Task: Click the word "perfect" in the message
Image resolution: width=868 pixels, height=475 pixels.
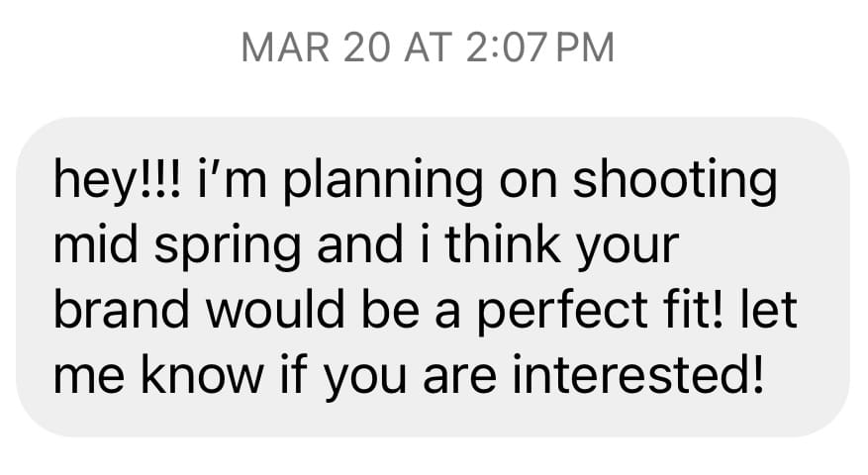Action: [562, 310]
